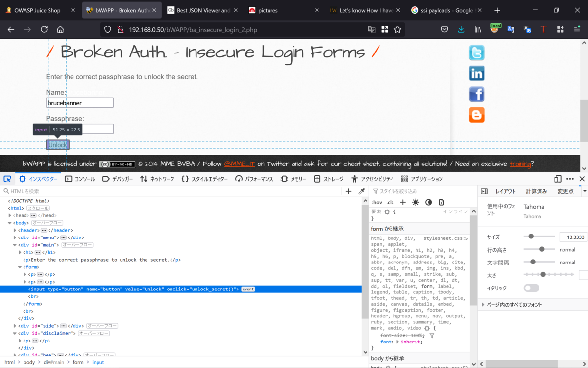The width and height of the screenshot is (588, 368).
Task: Click the print media simulation icon
Action: 441,202
